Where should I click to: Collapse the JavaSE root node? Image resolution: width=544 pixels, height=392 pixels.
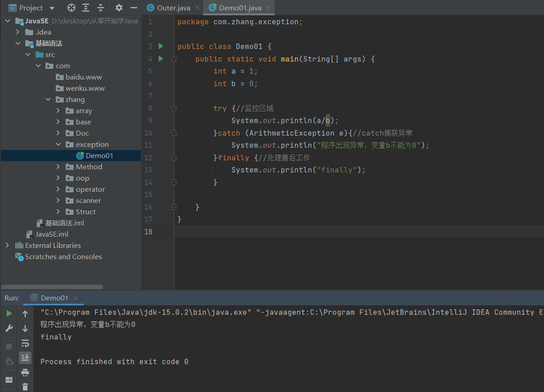point(7,21)
